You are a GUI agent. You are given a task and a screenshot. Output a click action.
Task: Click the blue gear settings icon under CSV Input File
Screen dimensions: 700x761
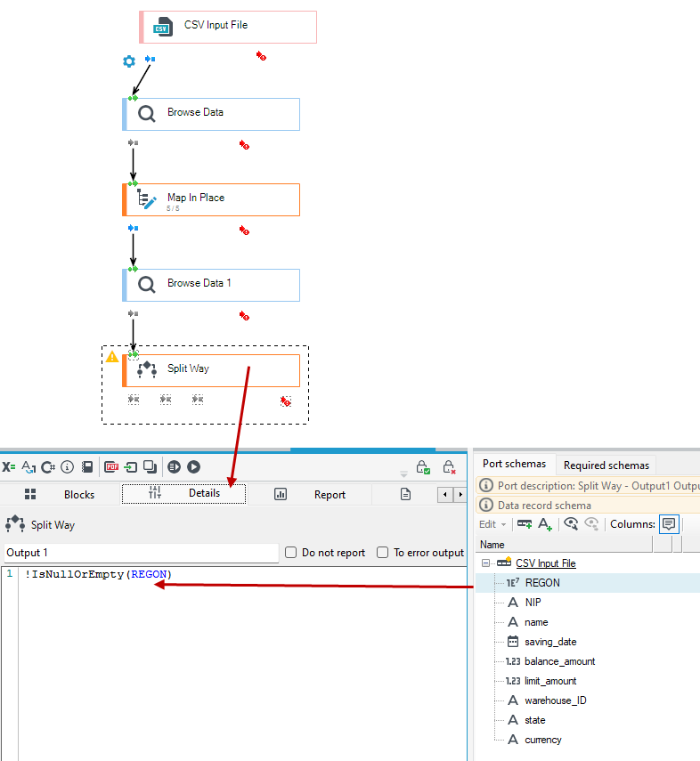tap(129, 61)
